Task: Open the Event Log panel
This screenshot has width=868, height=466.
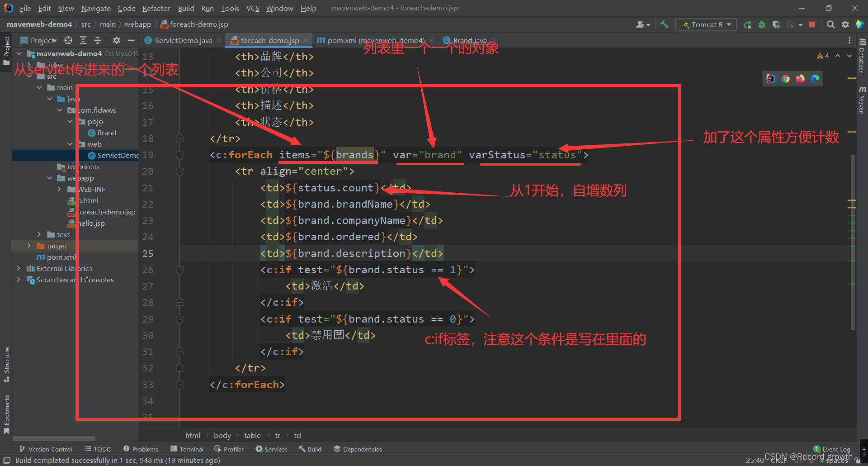Action: [834, 449]
